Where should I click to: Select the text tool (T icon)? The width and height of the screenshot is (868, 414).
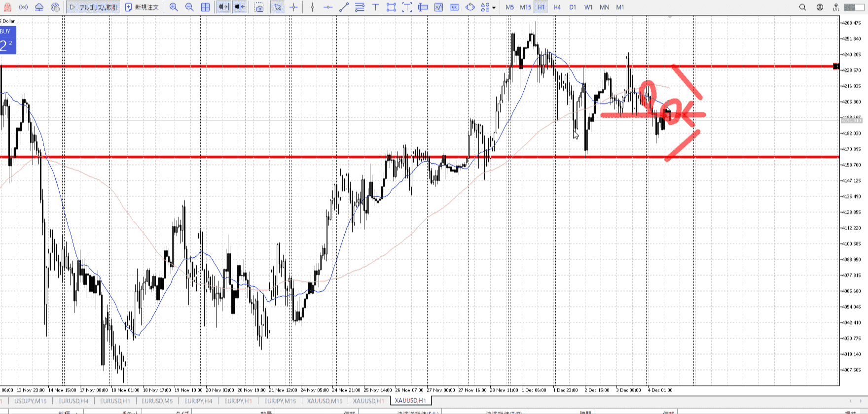[375, 7]
